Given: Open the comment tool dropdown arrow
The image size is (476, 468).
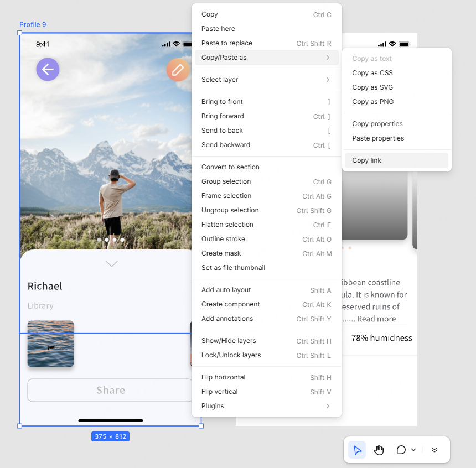Looking at the screenshot, I should [413, 450].
